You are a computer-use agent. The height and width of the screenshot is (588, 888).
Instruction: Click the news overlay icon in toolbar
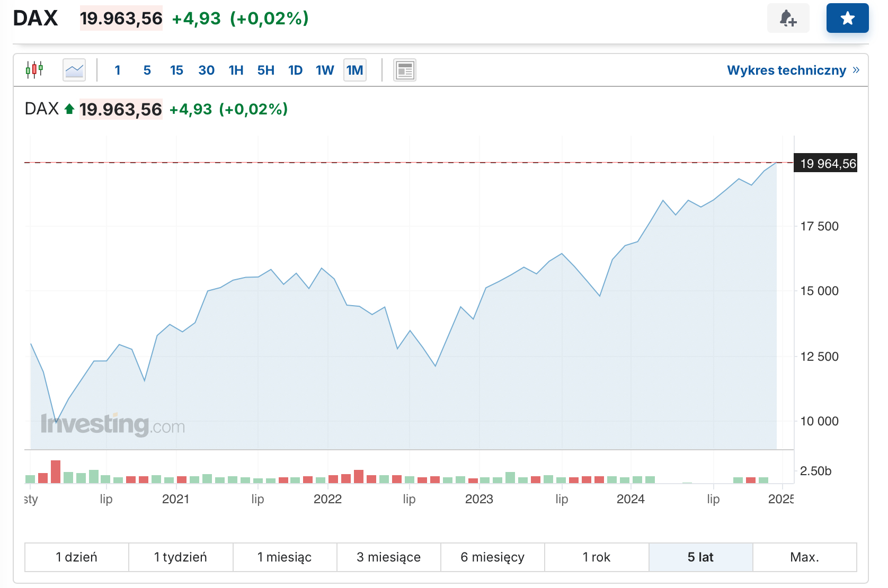[405, 70]
